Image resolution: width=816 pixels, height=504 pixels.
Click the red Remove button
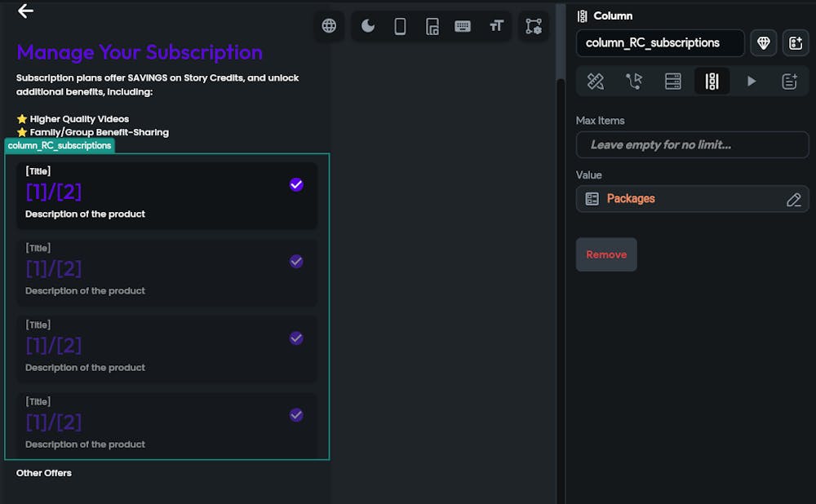point(606,254)
